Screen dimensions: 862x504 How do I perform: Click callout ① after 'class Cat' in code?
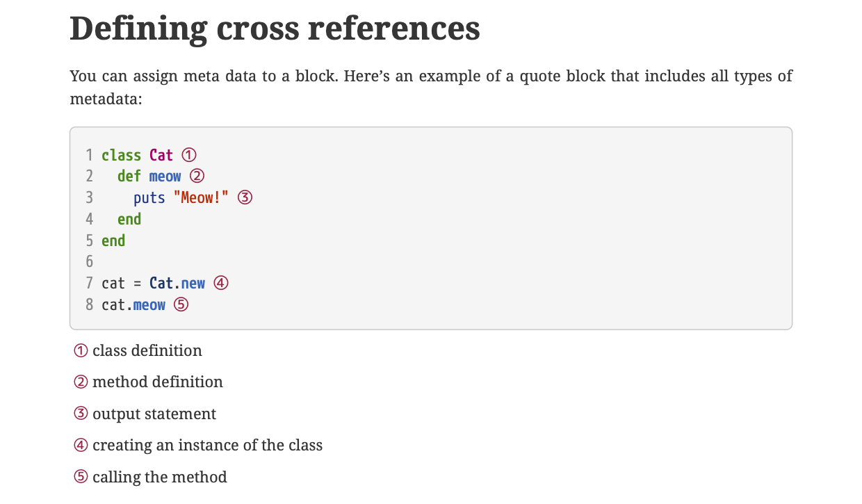click(x=189, y=155)
